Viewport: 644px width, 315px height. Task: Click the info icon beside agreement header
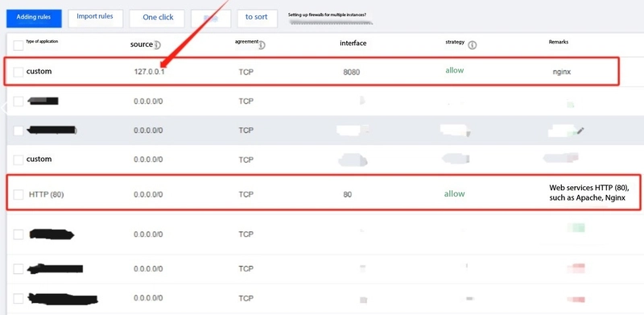(x=261, y=45)
